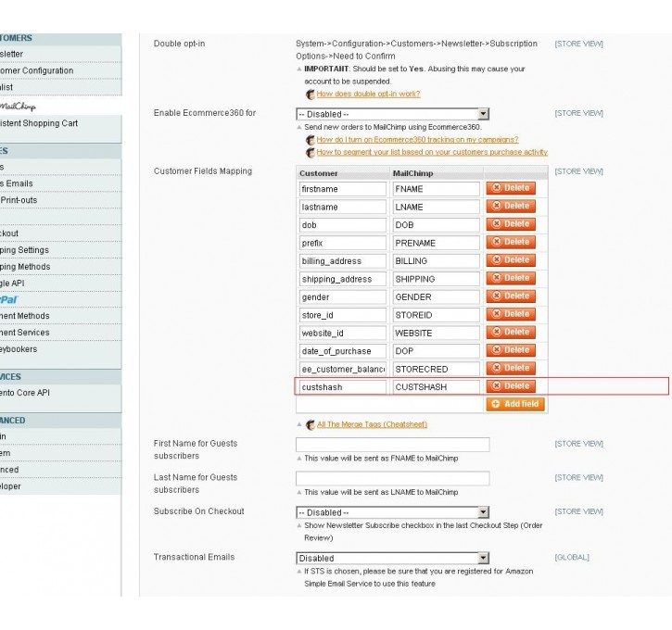This screenshot has height=630, width=672.
Task: Open Subscribe On Checkout dropdown
Action: pyautogui.click(x=392, y=512)
